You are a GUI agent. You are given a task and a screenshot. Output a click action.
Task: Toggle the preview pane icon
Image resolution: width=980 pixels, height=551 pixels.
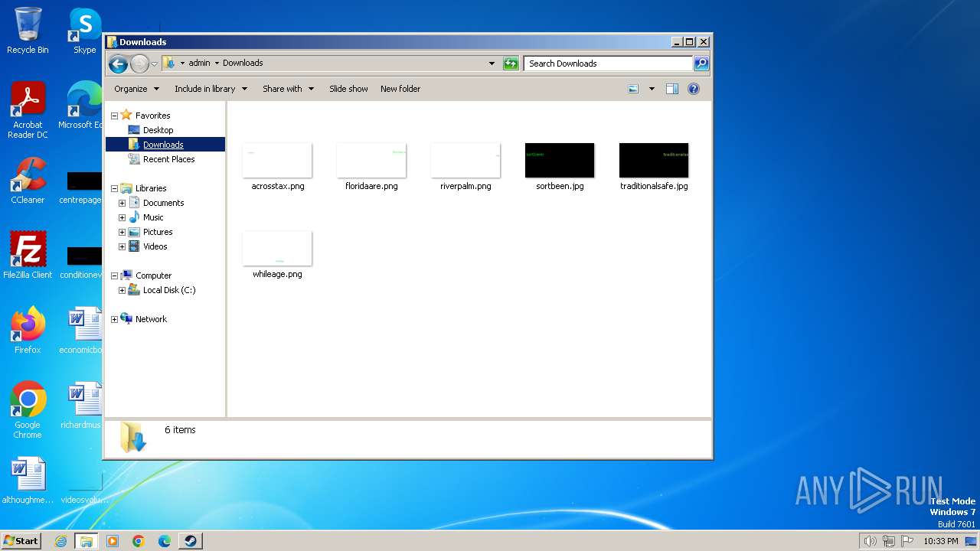(x=672, y=89)
